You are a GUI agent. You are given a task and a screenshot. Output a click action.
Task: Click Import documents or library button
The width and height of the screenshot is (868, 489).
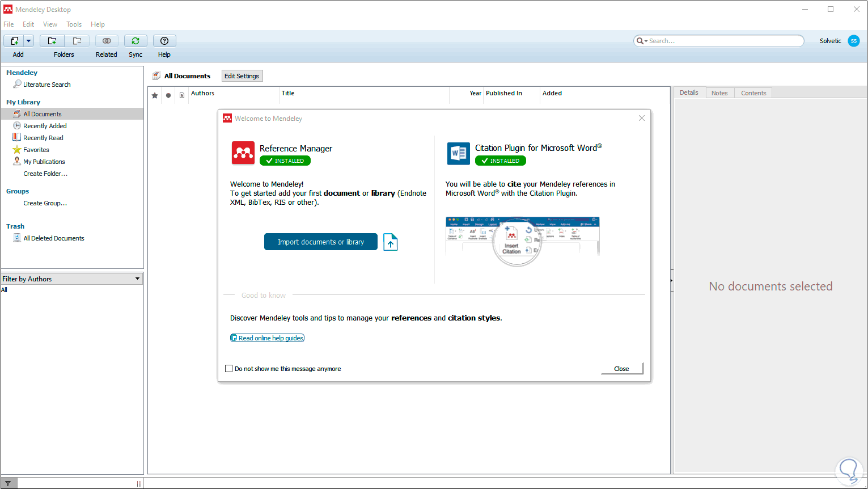pyautogui.click(x=321, y=242)
